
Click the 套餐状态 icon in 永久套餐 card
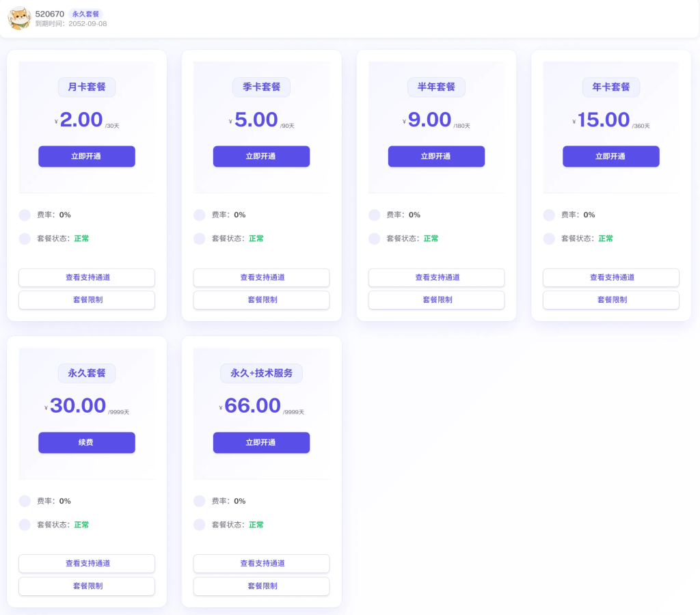[25, 525]
